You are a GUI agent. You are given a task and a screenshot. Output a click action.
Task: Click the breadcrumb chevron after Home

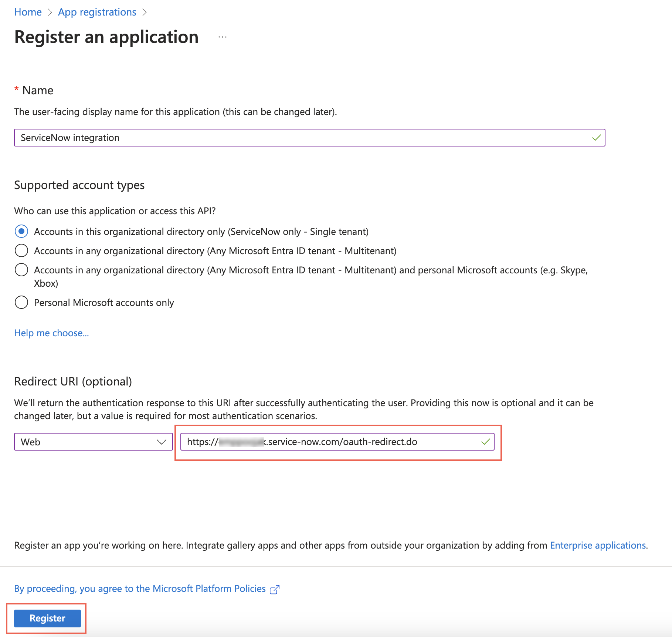[50, 12]
